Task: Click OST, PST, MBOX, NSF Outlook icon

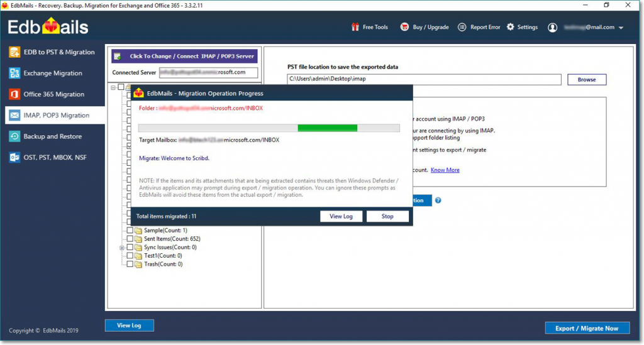Action: click(14, 158)
